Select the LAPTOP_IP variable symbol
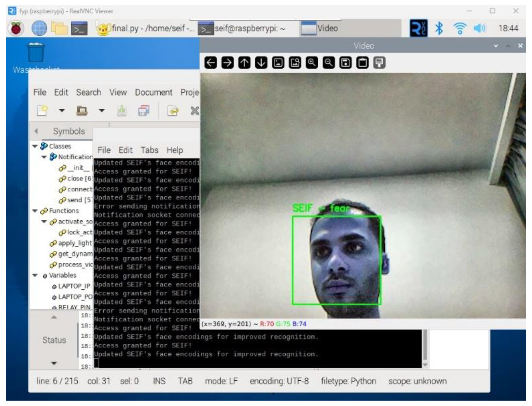This screenshot has width=532, height=406. (74, 286)
